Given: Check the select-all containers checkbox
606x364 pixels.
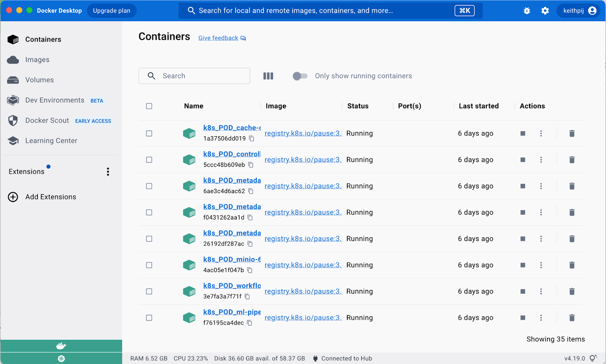Looking at the screenshot, I should coord(149,106).
